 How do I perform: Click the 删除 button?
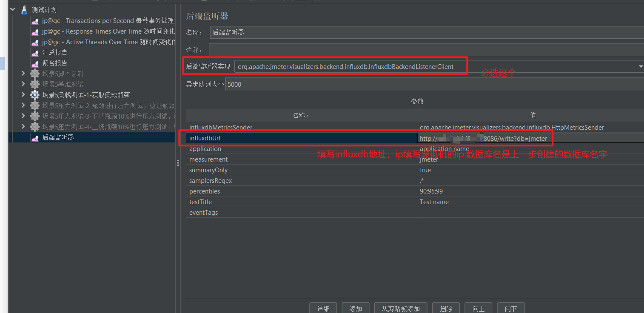coord(446,308)
